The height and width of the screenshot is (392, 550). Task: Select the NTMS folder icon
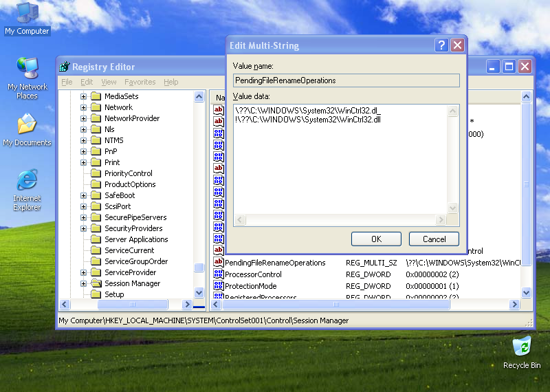click(96, 140)
